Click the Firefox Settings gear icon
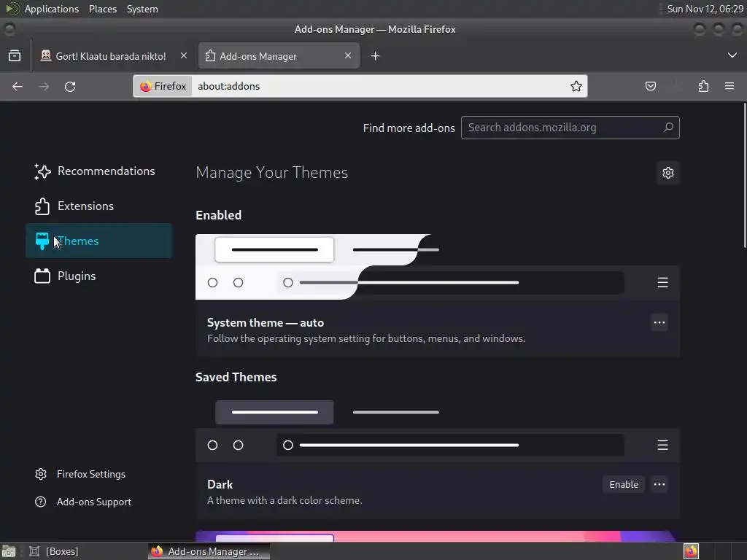This screenshot has width=747, height=560. tap(41, 474)
